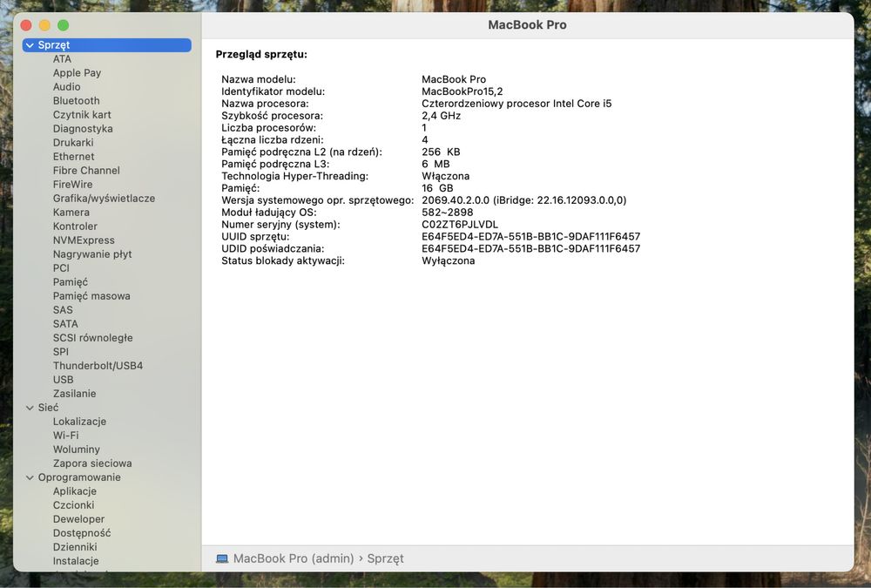The height and width of the screenshot is (588, 871).
Task: Select ATA in the sidebar
Action: click(62, 59)
